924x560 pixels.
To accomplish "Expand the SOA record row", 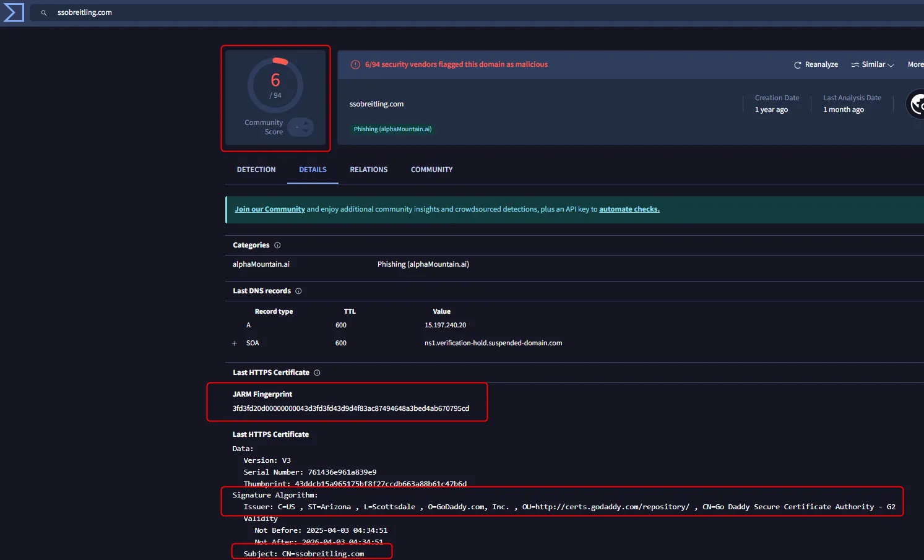I will pos(235,343).
